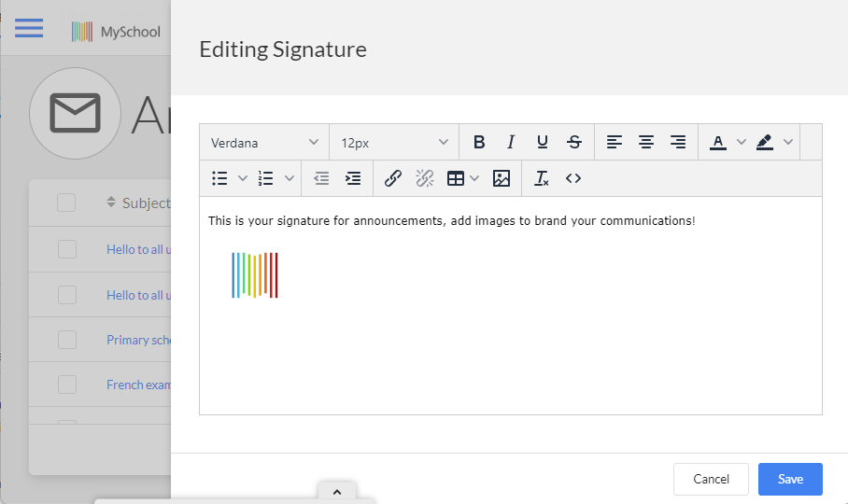
Task: Sort the list by Subject arrows
Action: [x=111, y=202]
